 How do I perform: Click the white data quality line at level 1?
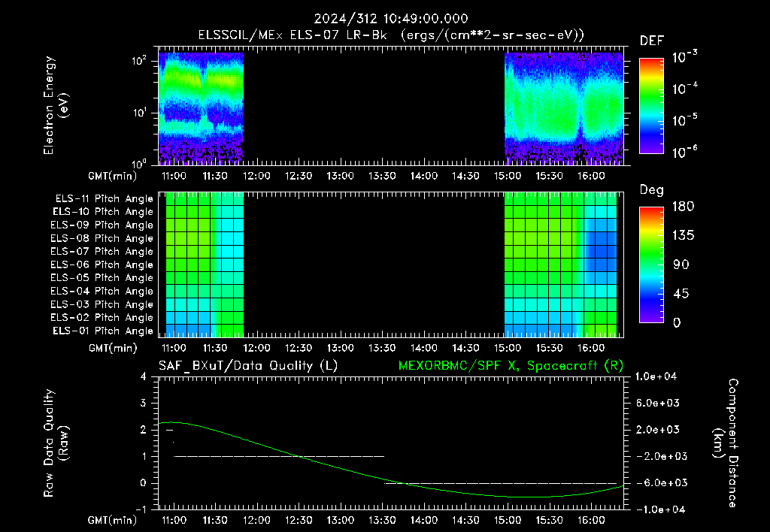click(x=279, y=456)
